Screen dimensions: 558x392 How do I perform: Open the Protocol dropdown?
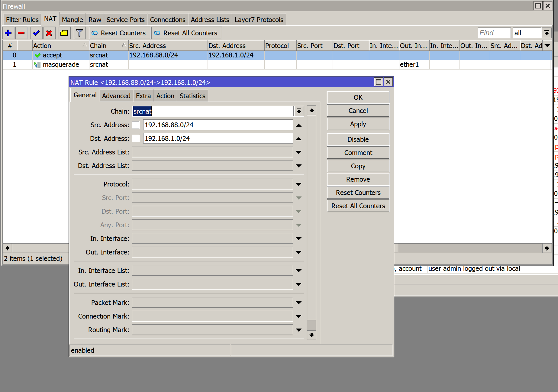pos(298,184)
